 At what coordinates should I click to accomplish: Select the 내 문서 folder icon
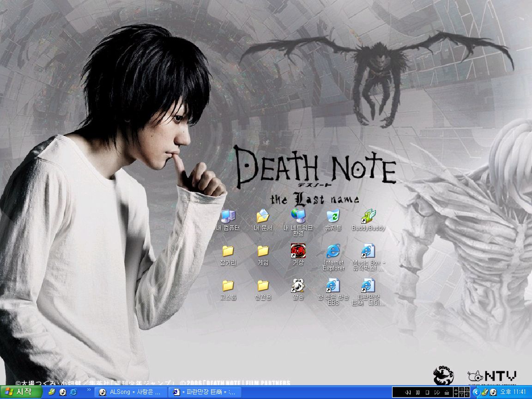click(x=263, y=220)
